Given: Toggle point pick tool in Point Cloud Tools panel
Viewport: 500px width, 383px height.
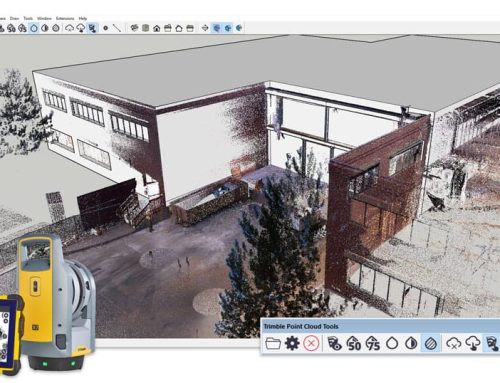Looking at the screenshot, I should click(x=492, y=343).
